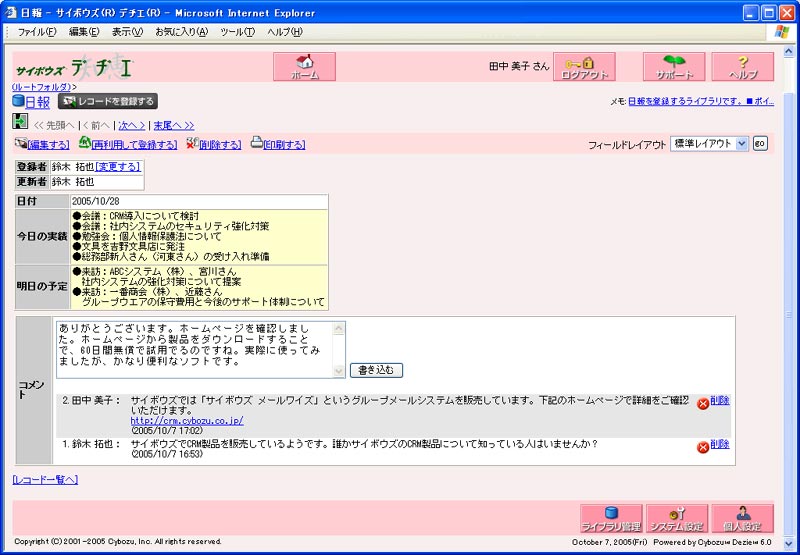Follow the 次へ > navigation link
Viewport: 800px width, 555px height.
click(131, 125)
